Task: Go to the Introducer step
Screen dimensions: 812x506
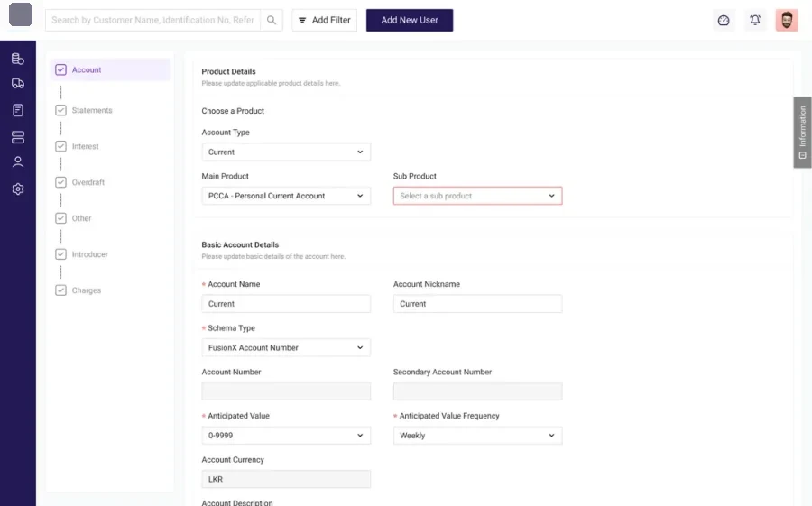Action: [90, 254]
